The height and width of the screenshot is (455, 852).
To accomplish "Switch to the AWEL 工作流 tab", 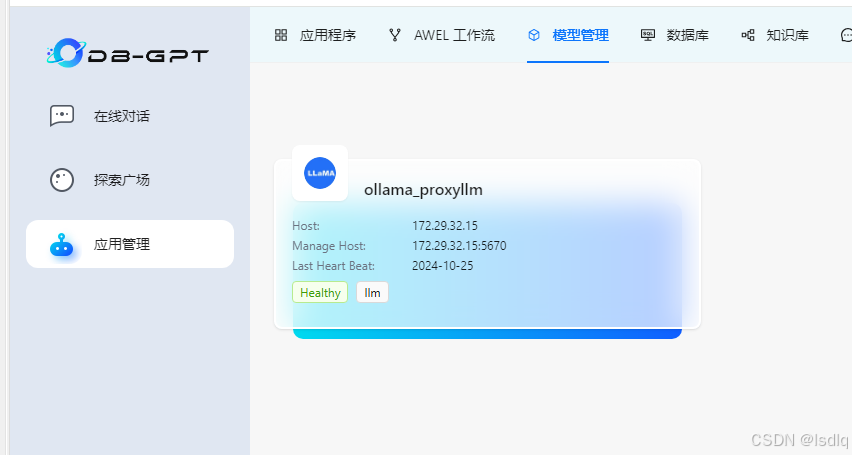I will (x=442, y=35).
